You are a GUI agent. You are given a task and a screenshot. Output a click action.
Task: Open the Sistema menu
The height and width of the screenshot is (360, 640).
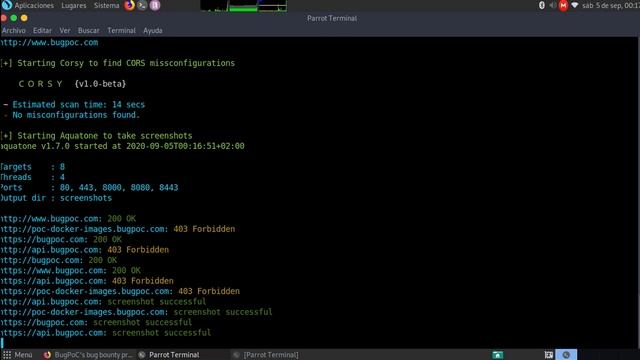107,5
